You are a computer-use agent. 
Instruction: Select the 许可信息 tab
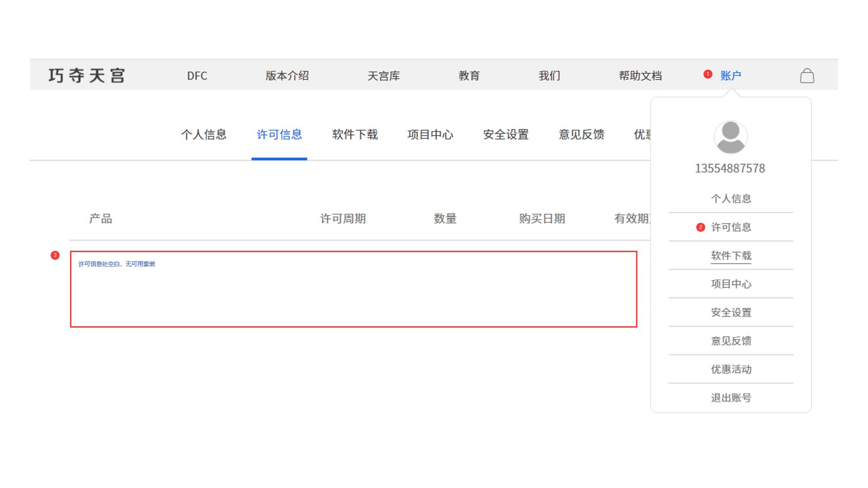pos(279,135)
